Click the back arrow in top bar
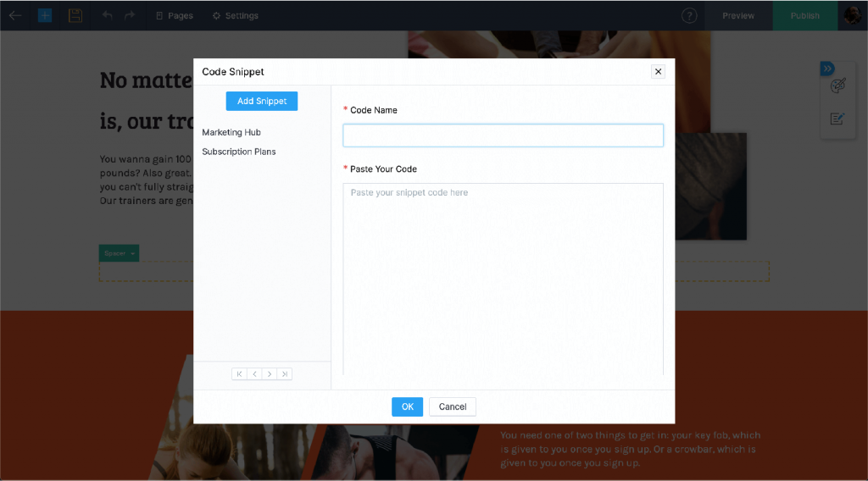This screenshot has width=868, height=481. pos(15,15)
